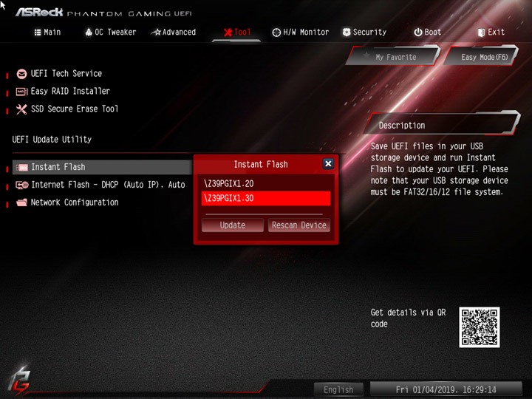Open the H/W Monitor tab

pyautogui.click(x=301, y=33)
